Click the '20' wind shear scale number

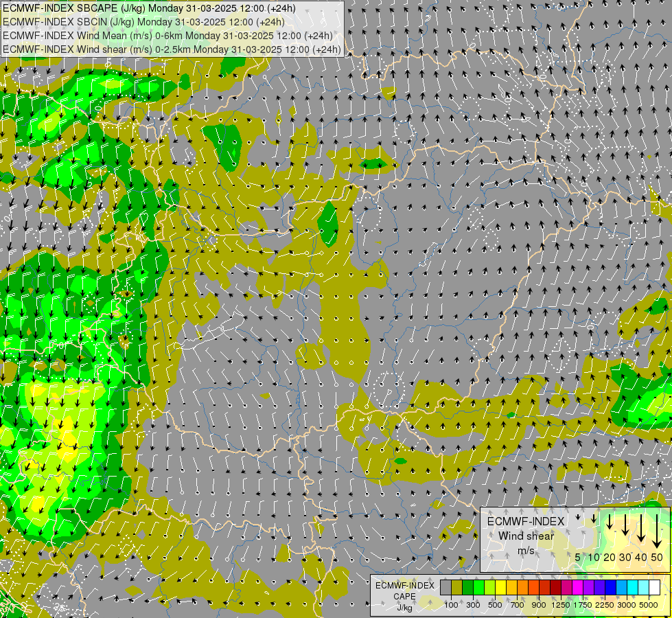[x=610, y=557]
